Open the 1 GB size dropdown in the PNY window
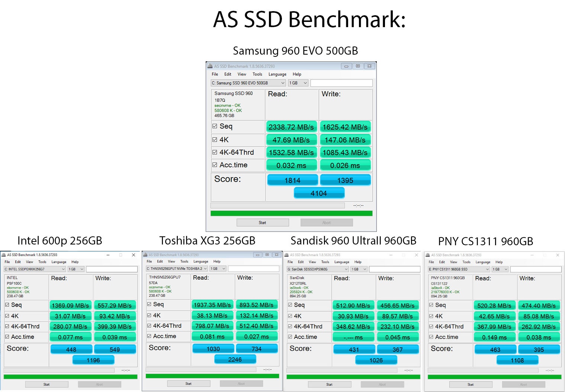This screenshot has width=565, height=392. (x=500, y=269)
